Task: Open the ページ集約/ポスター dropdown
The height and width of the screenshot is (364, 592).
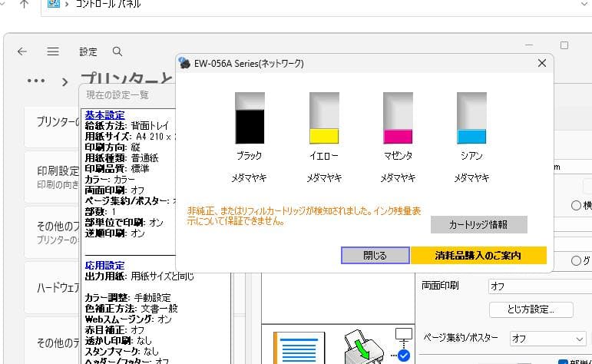Action: (x=547, y=339)
